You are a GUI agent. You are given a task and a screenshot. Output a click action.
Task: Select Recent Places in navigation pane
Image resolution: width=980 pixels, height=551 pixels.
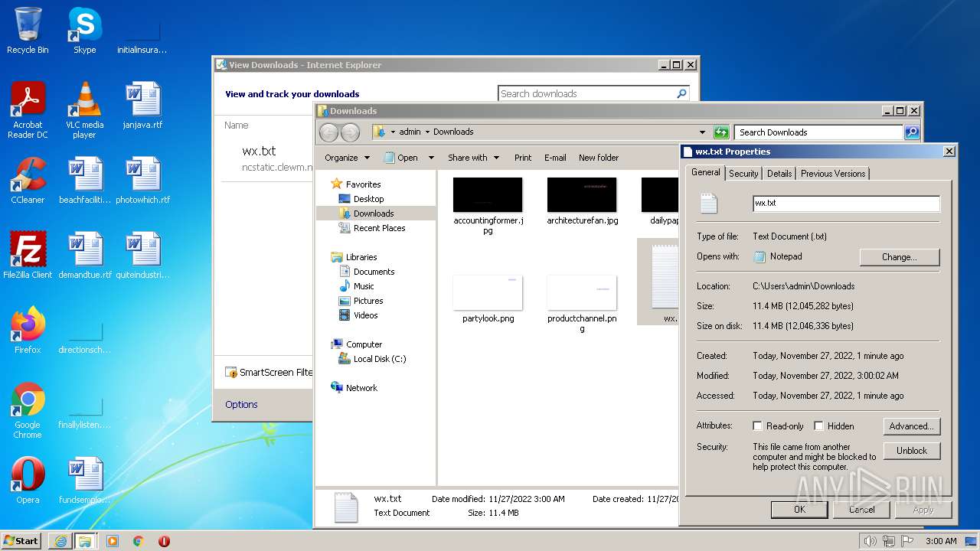coord(379,228)
